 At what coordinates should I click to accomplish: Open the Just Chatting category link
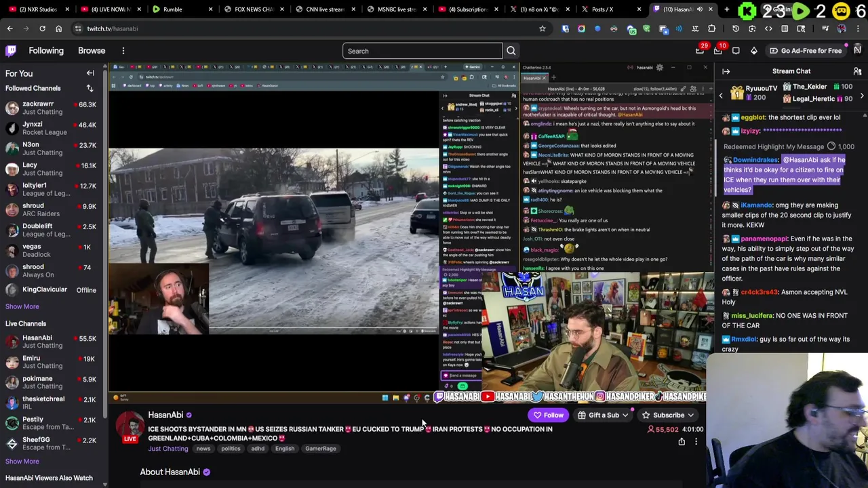pyautogui.click(x=168, y=449)
